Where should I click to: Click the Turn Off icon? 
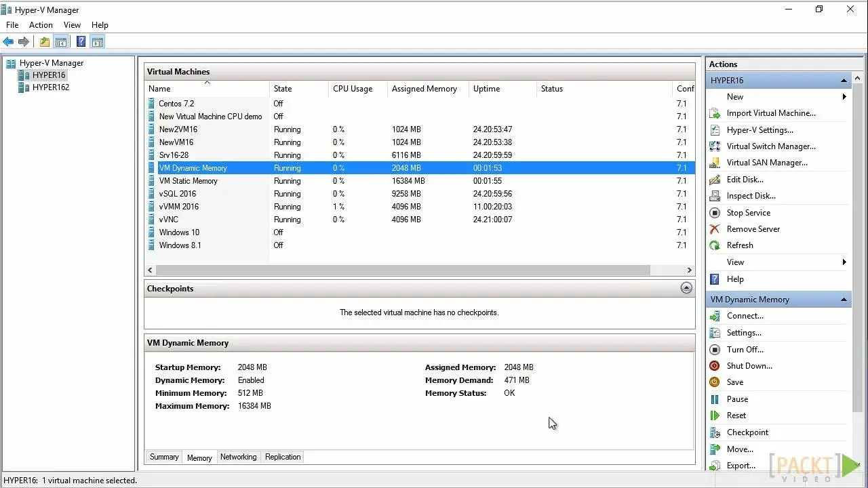[x=714, y=350]
